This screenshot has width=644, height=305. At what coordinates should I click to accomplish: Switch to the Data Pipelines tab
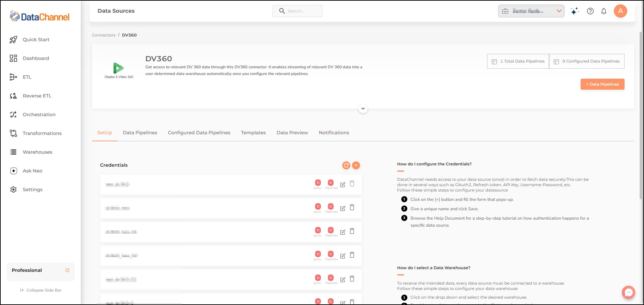pos(140,133)
